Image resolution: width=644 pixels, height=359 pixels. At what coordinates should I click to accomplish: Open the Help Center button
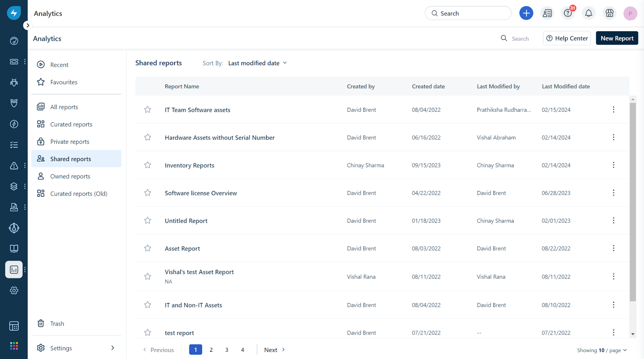point(567,38)
